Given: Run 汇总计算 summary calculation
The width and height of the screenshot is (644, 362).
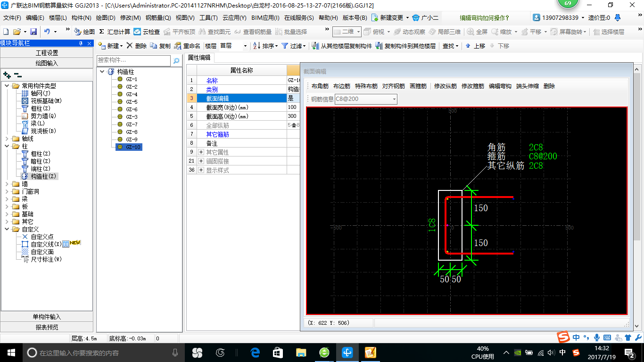Looking at the screenshot, I should (x=115, y=32).
